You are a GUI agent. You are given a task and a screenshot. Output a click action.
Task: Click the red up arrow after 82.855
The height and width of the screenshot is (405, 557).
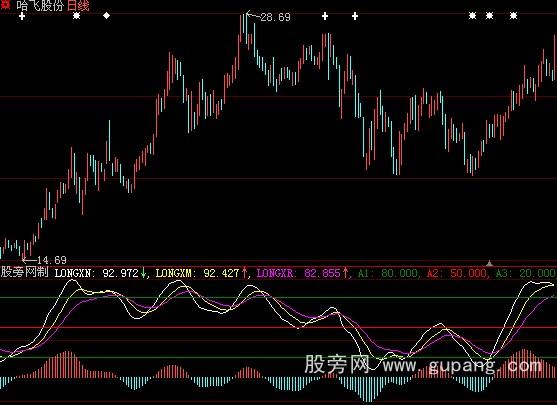(x=345, y=273)
